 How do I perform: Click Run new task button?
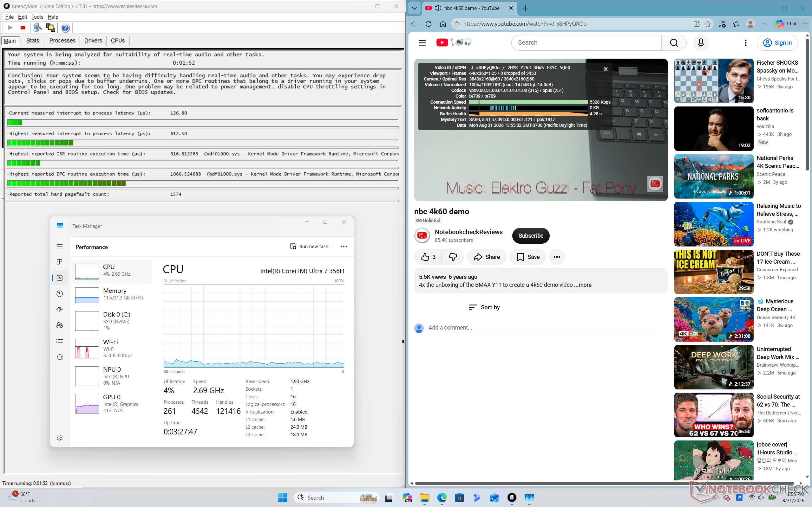309,247
